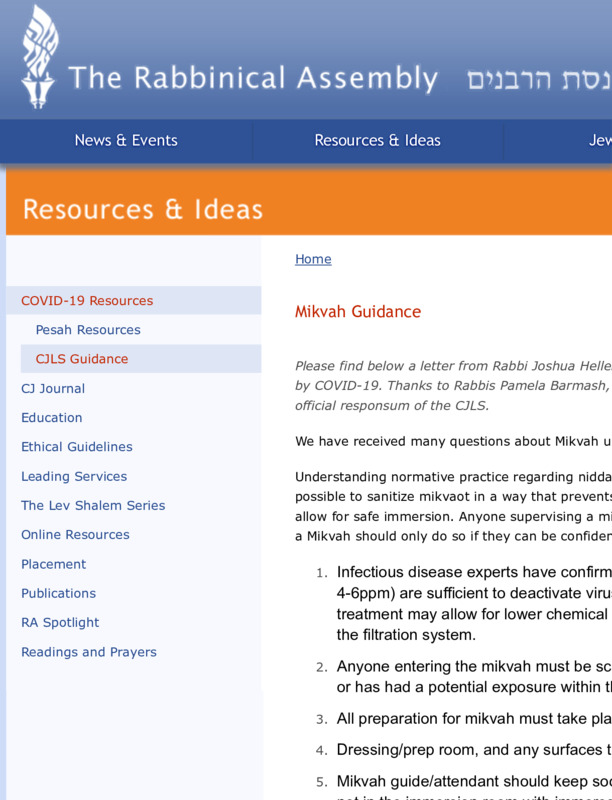Visit the Publications section
Screen dimensions: 612x800
pyautogui.click(x=59, y=593)
